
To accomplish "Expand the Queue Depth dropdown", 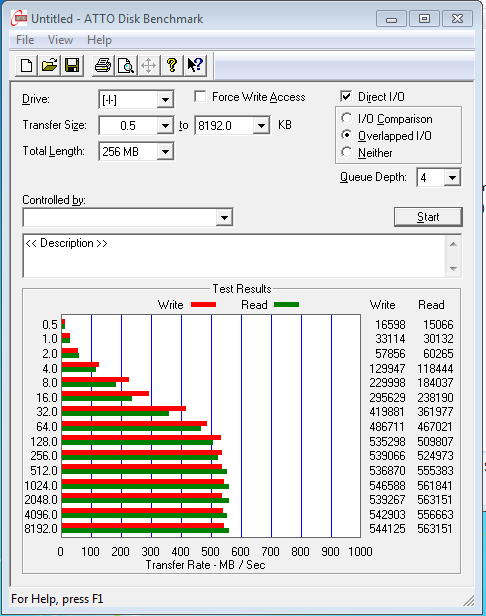I will pos(452,178).
